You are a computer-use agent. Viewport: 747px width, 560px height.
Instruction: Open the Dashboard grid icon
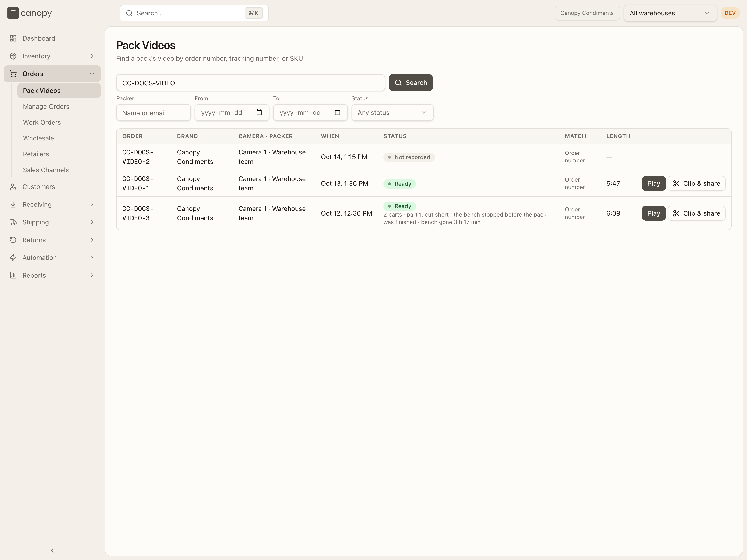[13, 38]
